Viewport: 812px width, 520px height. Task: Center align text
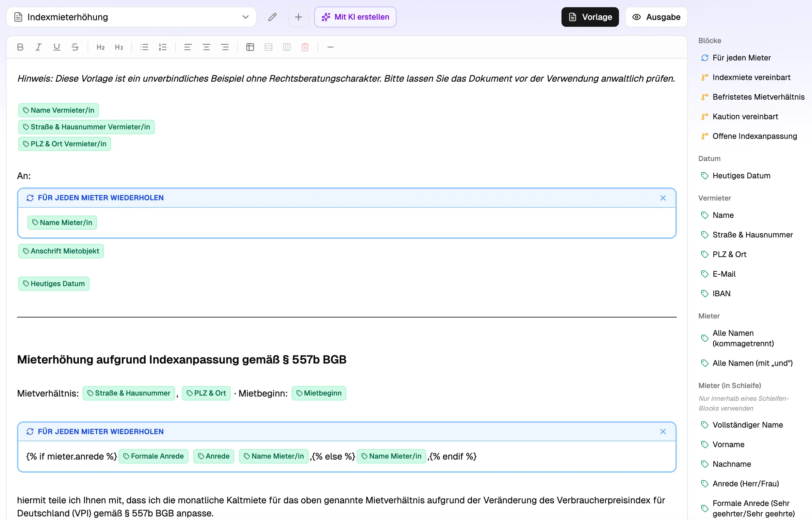click(206, 47)
